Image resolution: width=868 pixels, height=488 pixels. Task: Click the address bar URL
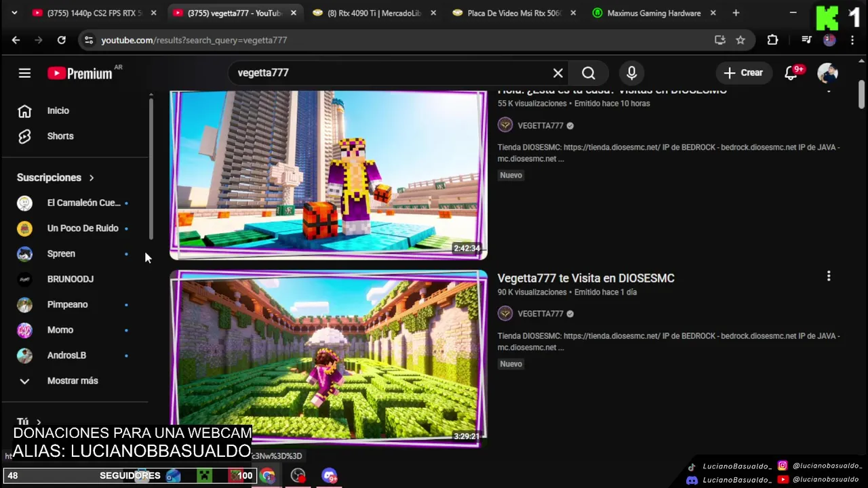[x=194, y=40]
